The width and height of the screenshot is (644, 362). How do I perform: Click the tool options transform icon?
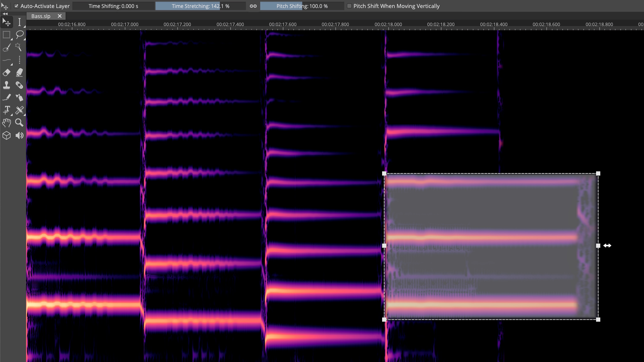pos(4,6)
